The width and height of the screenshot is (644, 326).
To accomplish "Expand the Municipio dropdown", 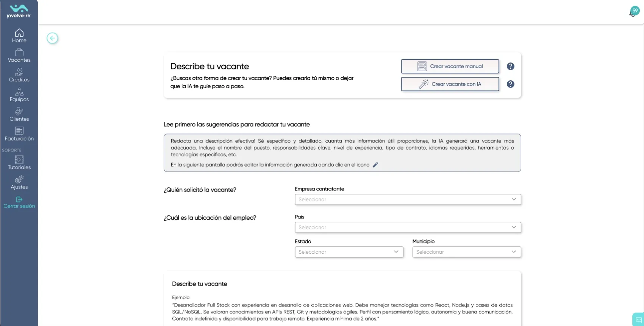I will (x=467, y=252).
